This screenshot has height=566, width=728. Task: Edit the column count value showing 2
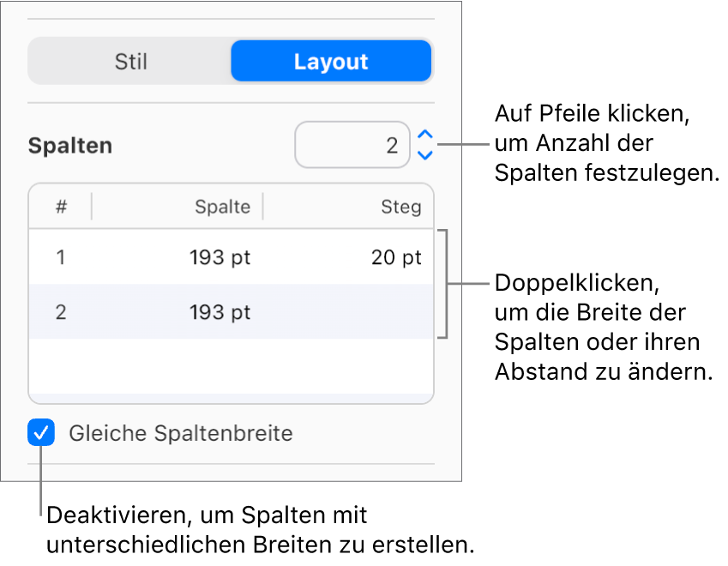352,145
